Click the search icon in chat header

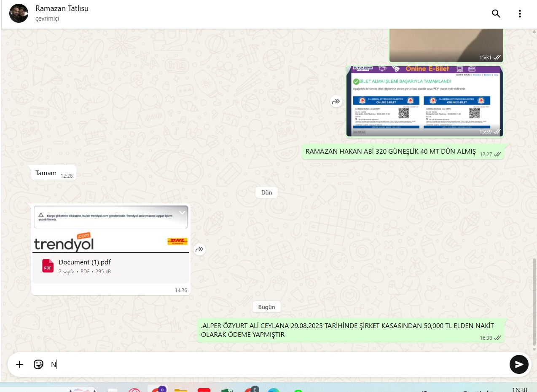tap(496, 13)
